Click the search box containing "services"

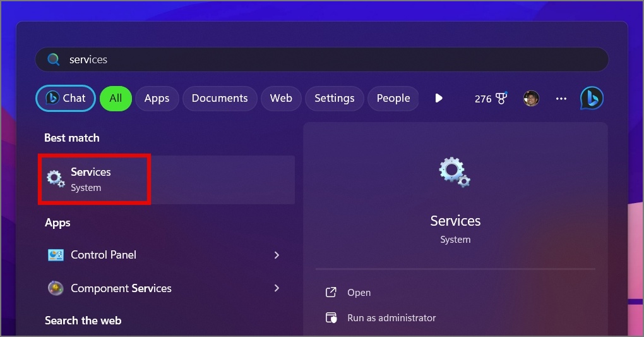click(321, 59)
